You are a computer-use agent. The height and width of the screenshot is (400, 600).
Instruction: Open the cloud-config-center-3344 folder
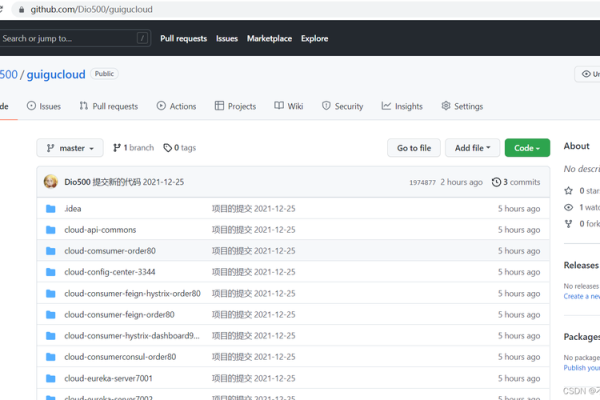pos(110,272)
